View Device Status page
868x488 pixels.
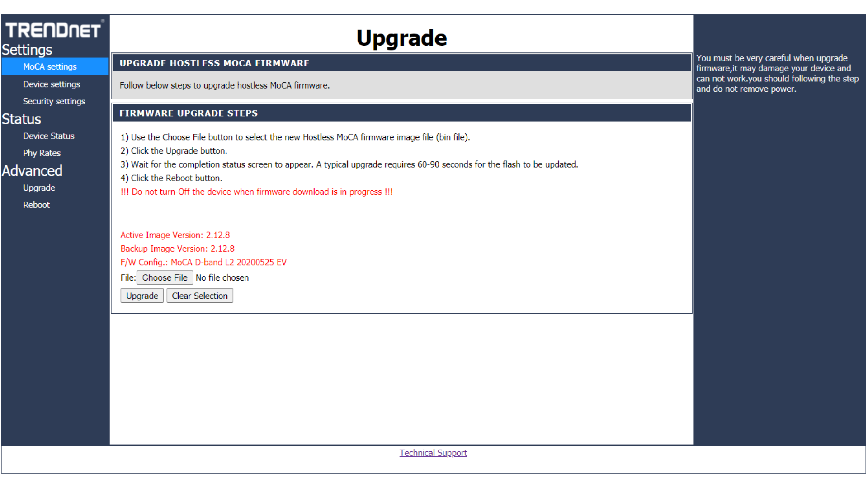(48, 136)
